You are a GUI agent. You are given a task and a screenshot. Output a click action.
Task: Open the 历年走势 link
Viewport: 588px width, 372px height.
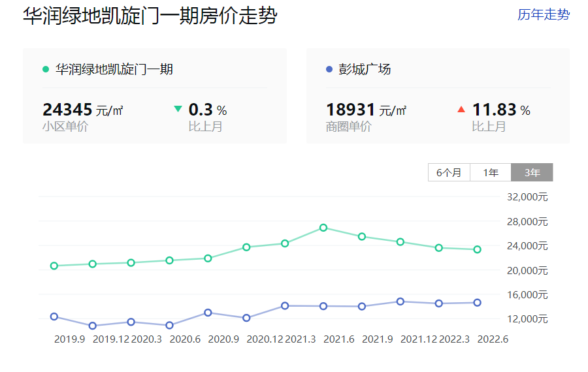[x=544, y=14]
